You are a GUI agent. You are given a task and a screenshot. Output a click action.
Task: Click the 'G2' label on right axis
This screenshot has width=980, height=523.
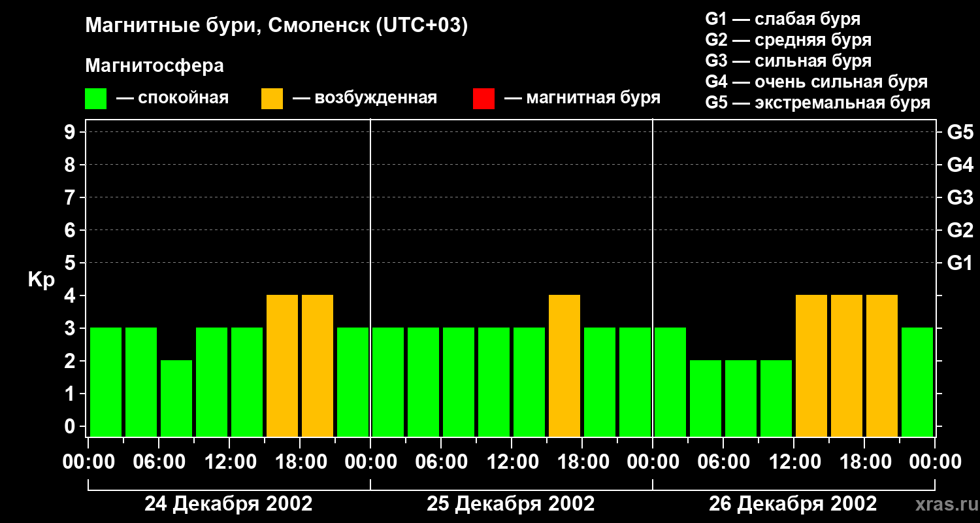(960, 230)
